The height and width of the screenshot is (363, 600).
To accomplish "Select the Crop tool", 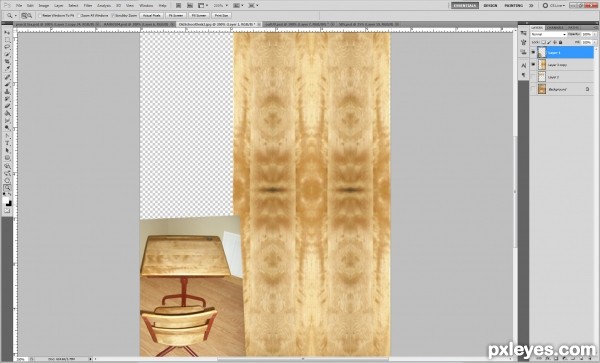I will (x=7, y=62).
